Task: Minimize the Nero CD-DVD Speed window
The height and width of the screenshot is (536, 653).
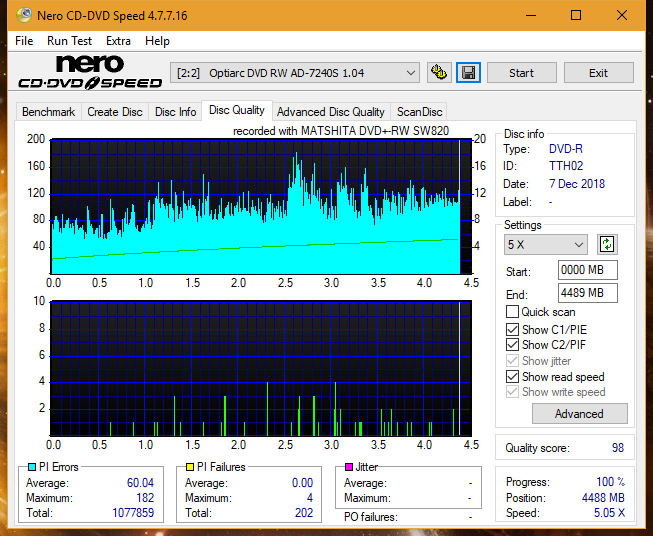Action: 531,15
